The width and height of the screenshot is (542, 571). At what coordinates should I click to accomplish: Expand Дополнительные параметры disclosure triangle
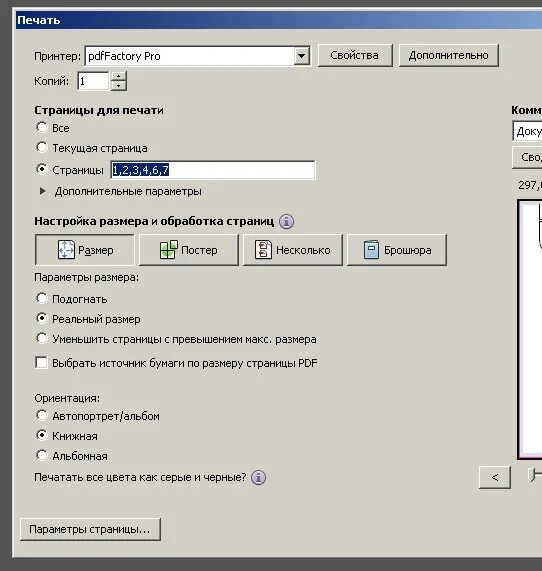pyautogui.click(x=43, y=191)
